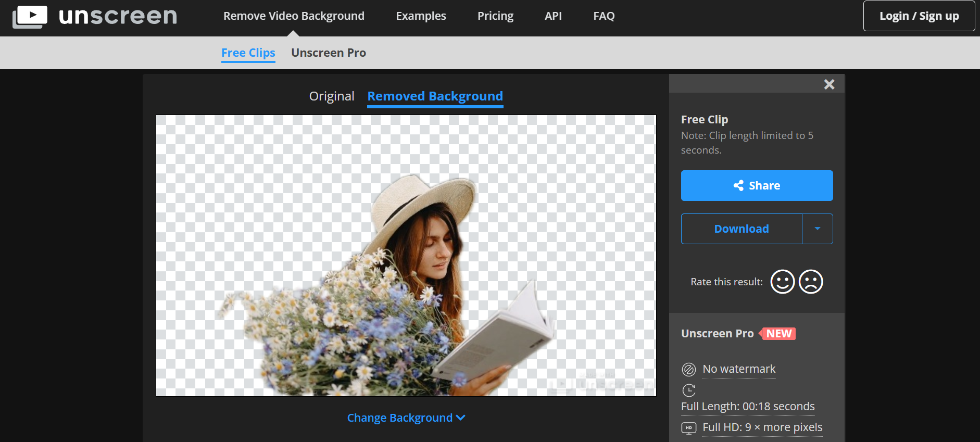Click the red NEW badge

778,334
